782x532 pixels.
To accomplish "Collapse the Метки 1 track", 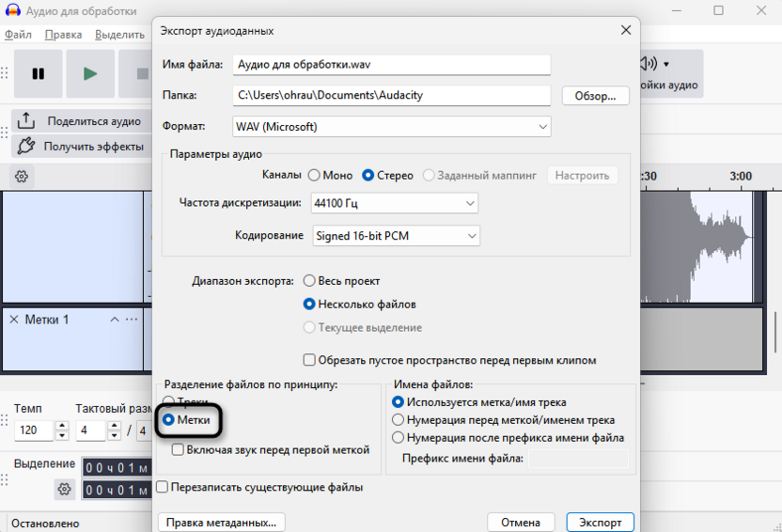I will click(x=115, y=320).
